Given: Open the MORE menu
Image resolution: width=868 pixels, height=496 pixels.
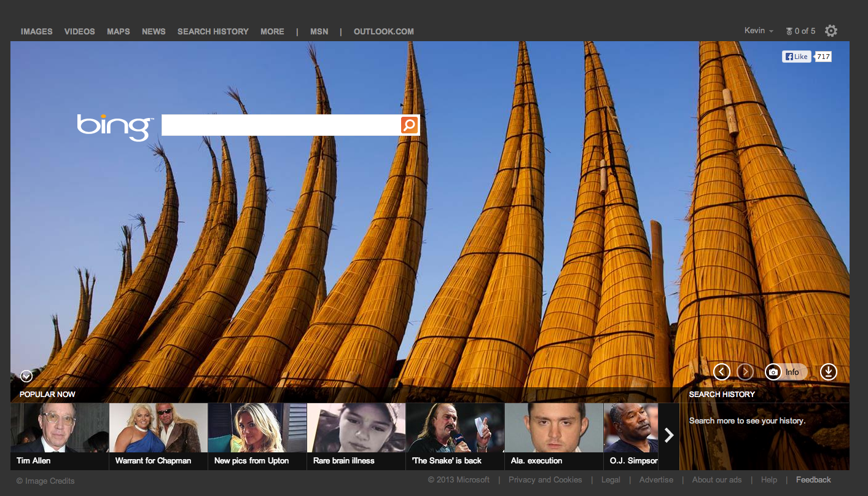Looking at the screenshot, I should tap(272, 31).
